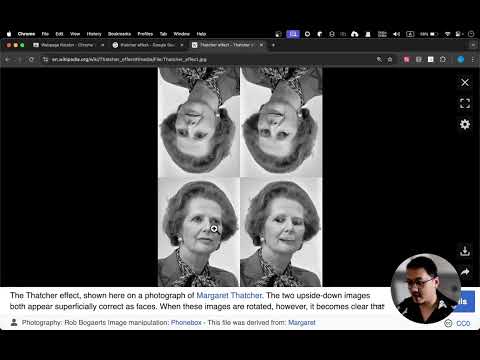Close the Thatcher effect Wikipedia tab

point(261,45)
